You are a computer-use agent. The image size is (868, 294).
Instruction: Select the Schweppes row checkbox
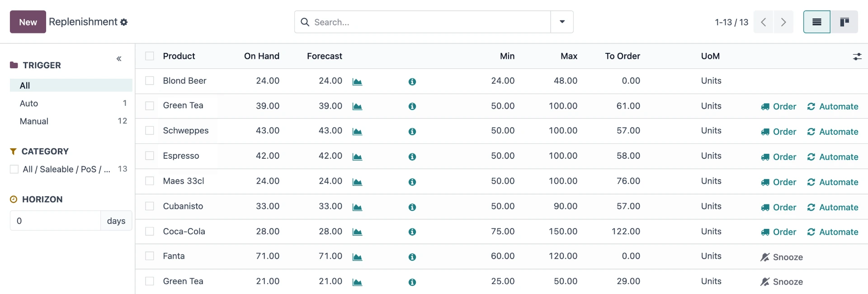(150, 131)
